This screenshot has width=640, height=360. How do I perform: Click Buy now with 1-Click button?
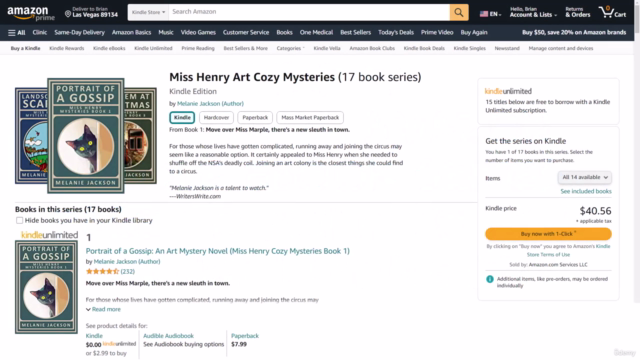pos(548,234)
